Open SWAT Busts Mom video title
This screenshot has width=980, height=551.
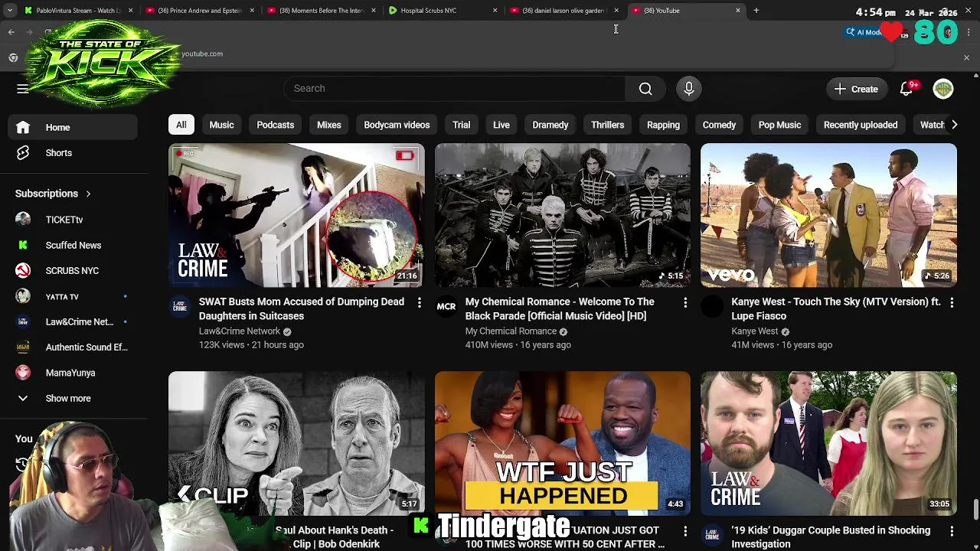(x=302, y=308)
